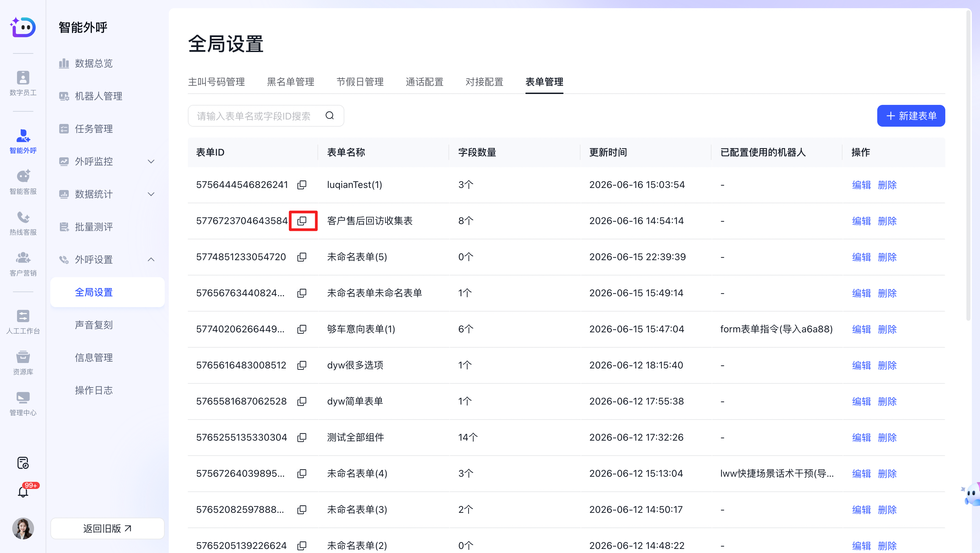Edit the 够车意向表单(1) form
Viewport: 980px width, 553px height.
[861, 329]
